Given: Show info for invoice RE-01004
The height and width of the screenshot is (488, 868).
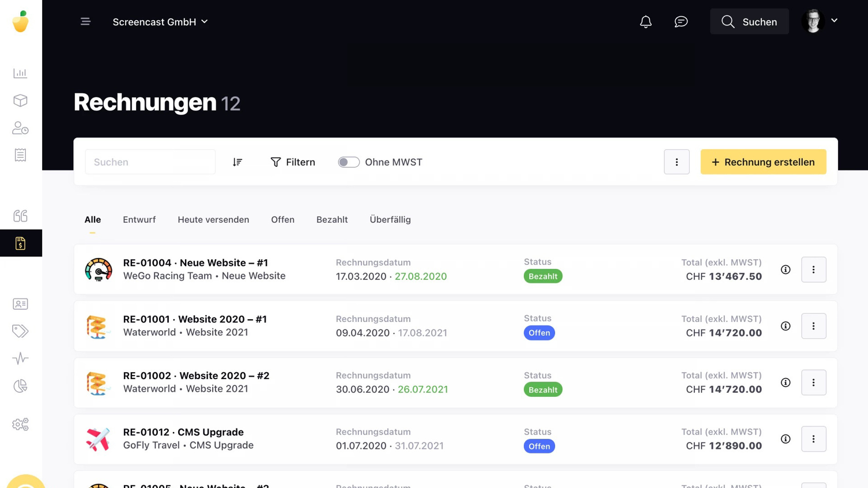Looking at the screenshot, I should [786, 270].
